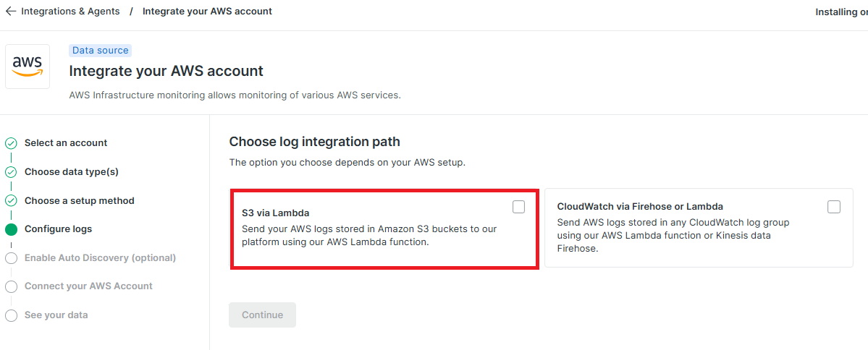Screen dimensions: 868x350
Task: Click the Select an account checkmark icon
Action: [11, 143]
